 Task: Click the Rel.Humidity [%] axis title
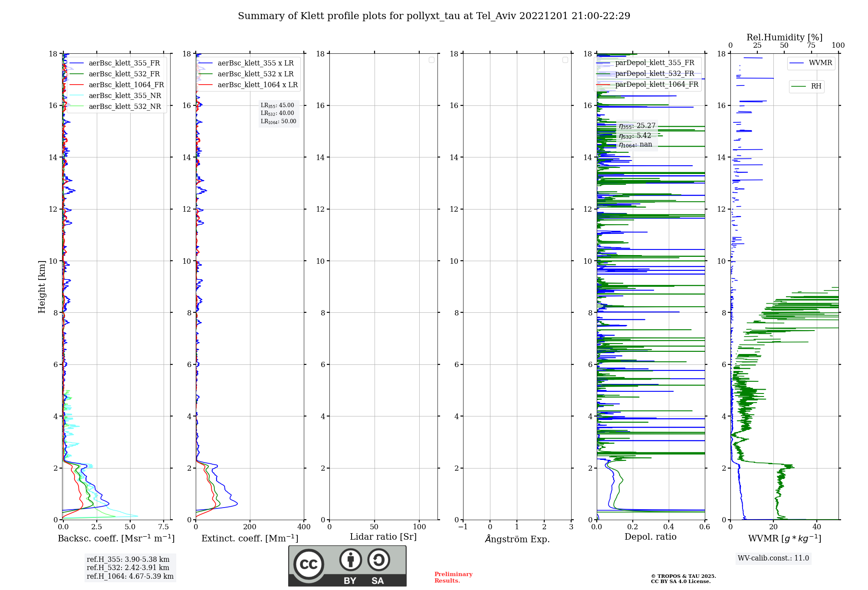(785, 38)
